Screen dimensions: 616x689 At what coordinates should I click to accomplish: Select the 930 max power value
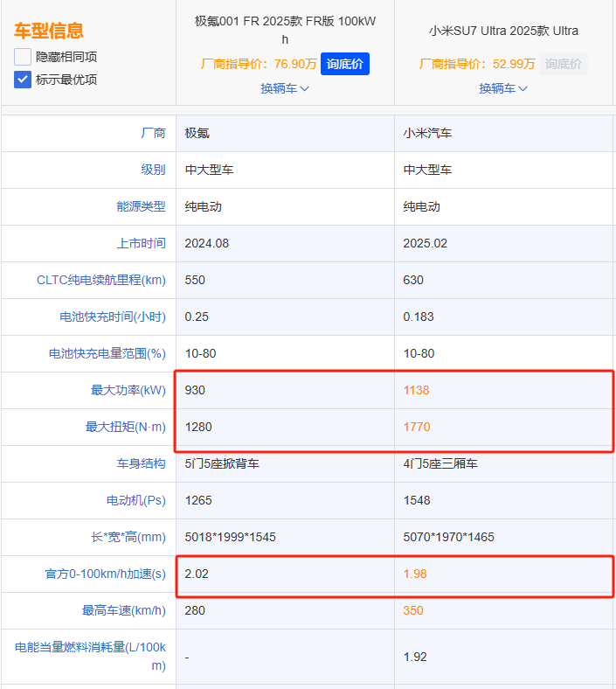pyautogui.click(x=195, y=390)
